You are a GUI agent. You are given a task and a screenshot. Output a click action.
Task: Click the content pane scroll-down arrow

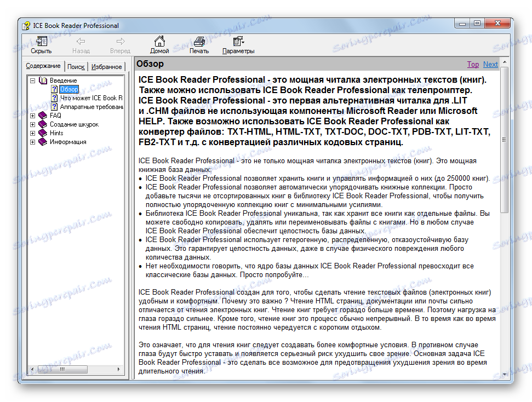[505, 375]
